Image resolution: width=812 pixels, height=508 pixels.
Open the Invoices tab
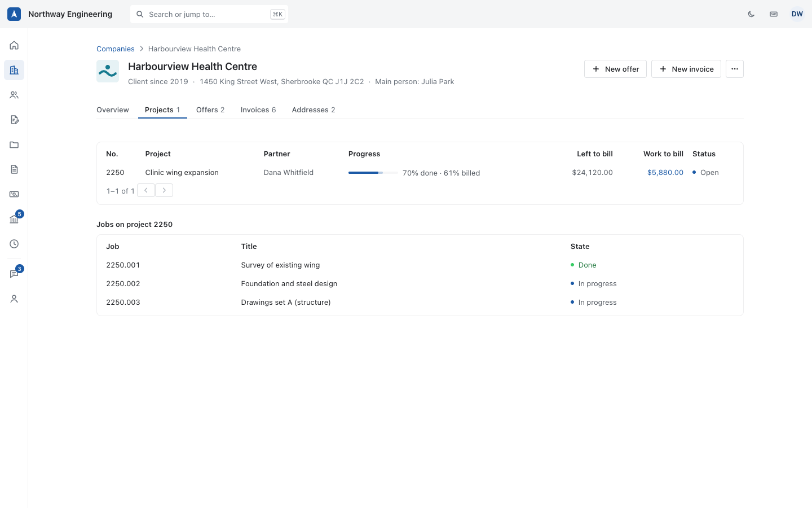258,110
